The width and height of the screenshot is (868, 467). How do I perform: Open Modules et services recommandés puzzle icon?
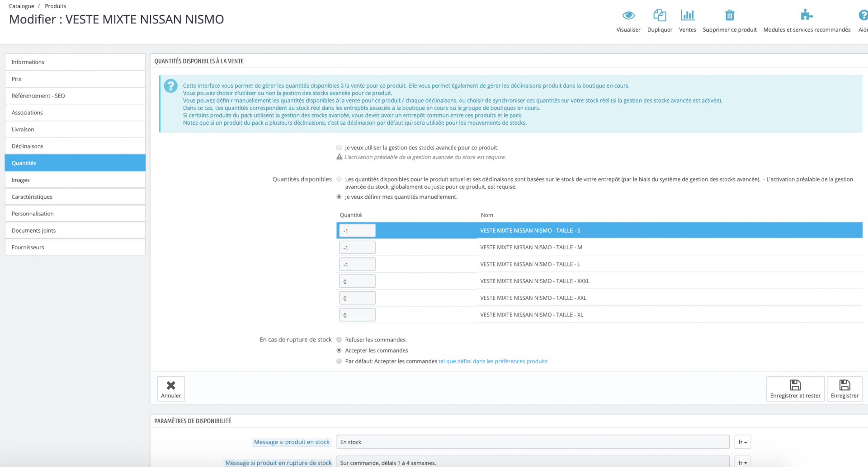coord(807,15)
